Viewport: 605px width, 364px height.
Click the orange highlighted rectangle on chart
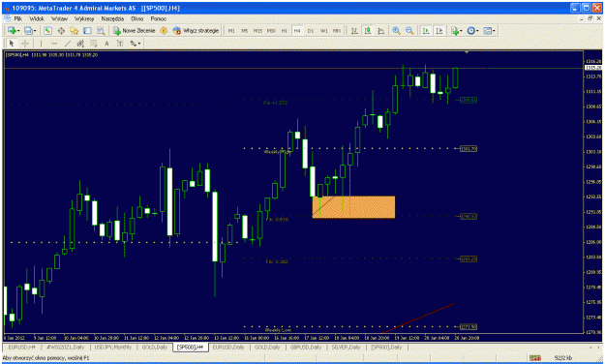click(x=353, y=207)
